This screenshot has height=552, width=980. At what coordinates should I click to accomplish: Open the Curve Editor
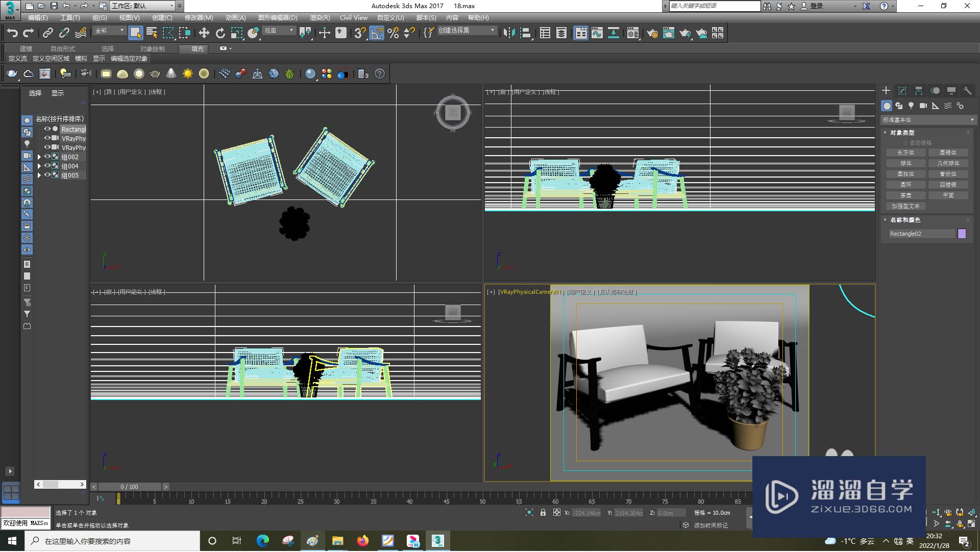[597, 33]
